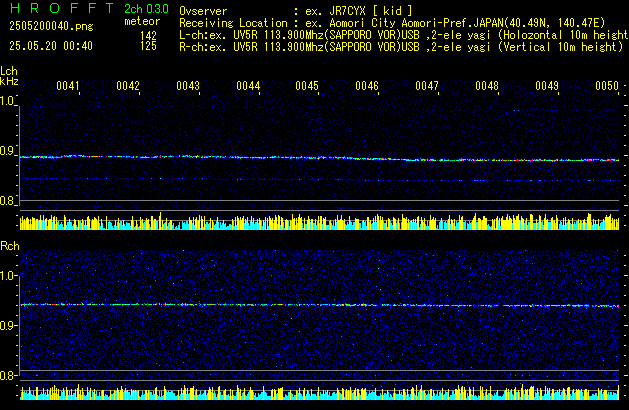
Task: Click Rch frequency label 0.9
Action: pos(7,325)
